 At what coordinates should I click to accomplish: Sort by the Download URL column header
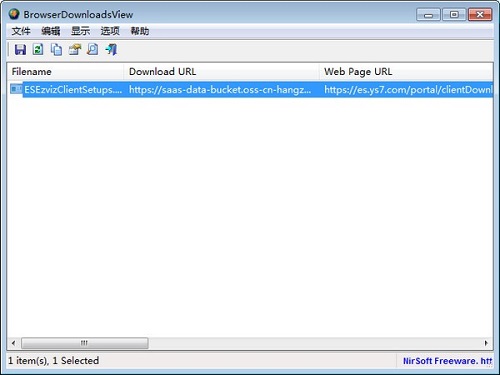point(221,71)
